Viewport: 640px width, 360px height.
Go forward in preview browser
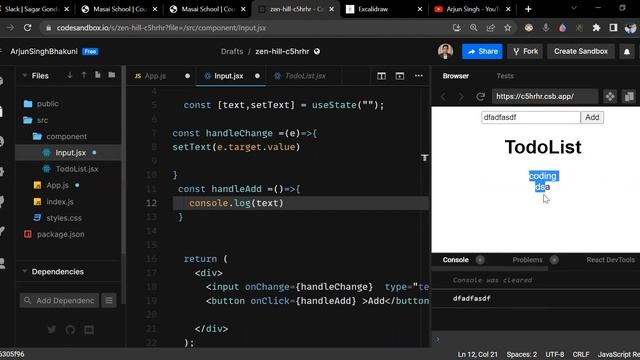461,97
